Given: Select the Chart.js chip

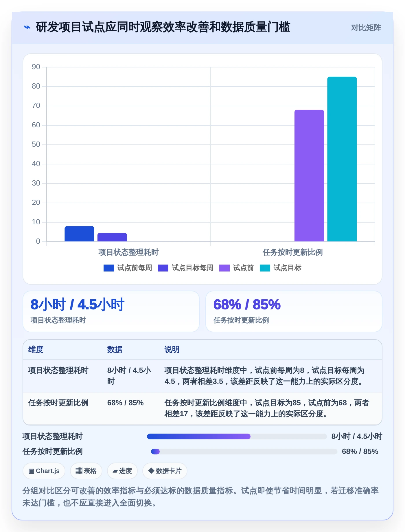Looking at the screenshot, I should click(x=44, y=471).
